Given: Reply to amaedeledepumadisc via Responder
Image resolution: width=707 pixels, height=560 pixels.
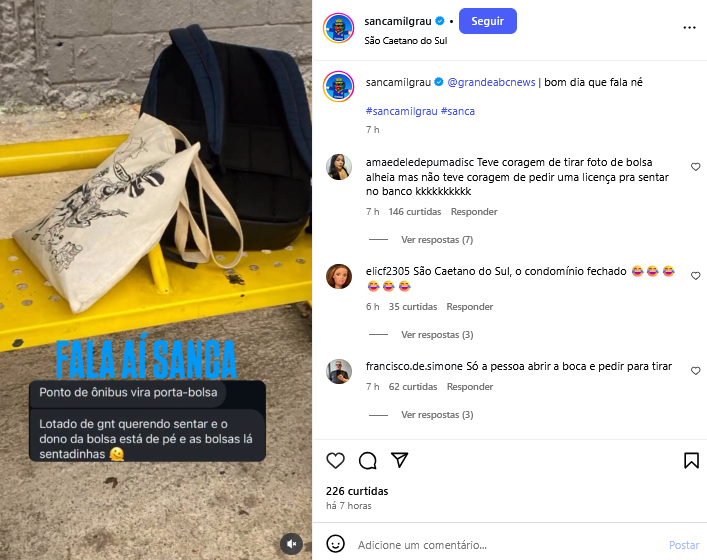Looking at the screenshot, I should pyautogui.click(x=474, y=212).
